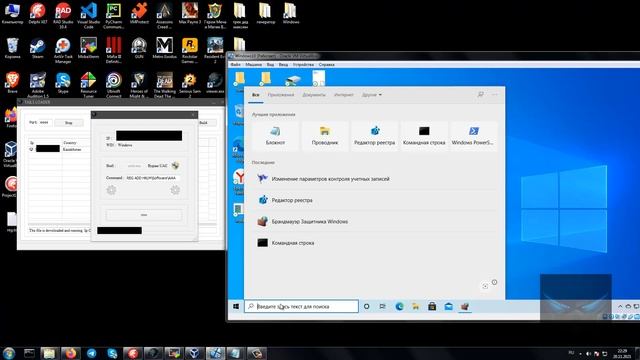Switch to the Все search tab
Screen dimensions: 640x360
pyautogui.click(x=256, y=95)
